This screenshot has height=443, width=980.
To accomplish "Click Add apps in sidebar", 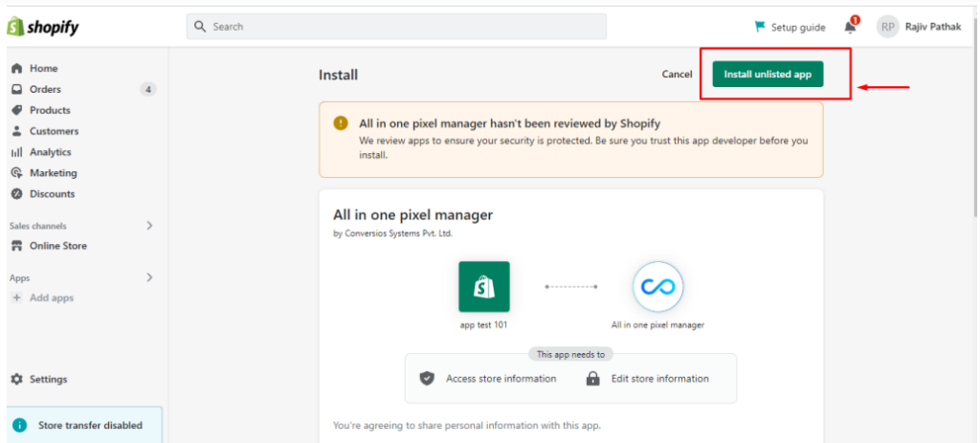I will click(51, 298).
